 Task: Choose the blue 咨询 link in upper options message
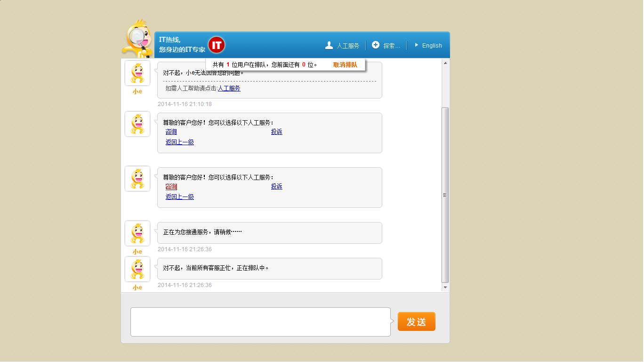pos(171,132)
